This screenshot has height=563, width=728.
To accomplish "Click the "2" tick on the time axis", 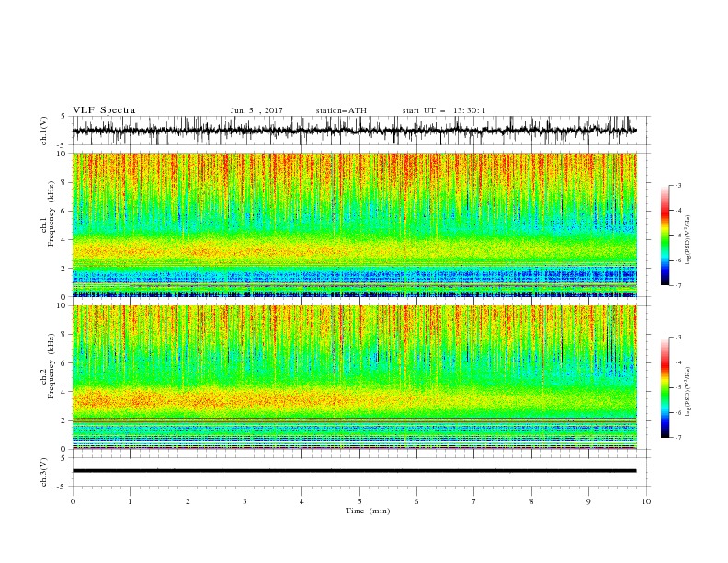I will click(188, 501).
